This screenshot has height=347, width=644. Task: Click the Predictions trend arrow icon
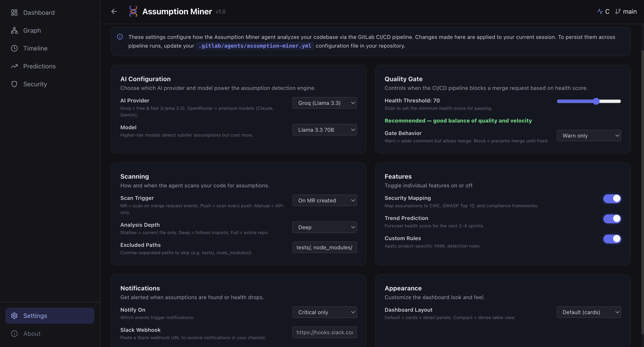[14, 66]
